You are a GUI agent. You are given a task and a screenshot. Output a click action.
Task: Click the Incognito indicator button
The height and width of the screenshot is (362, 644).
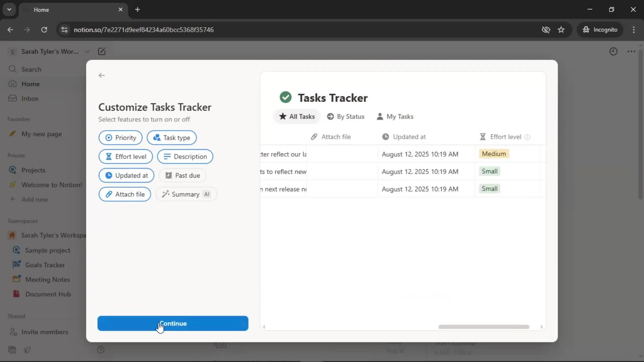600,30
